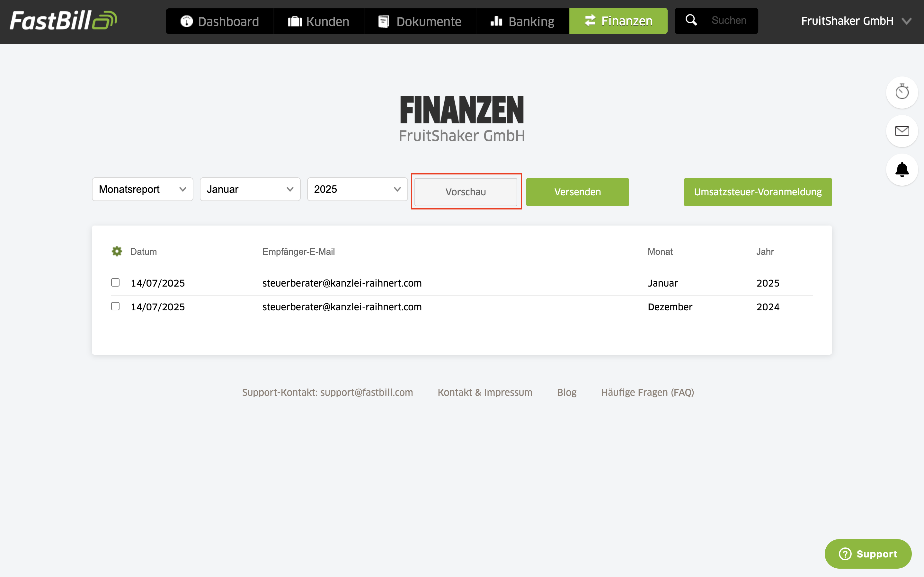The width and height of the screenshot is (924, 577).
Task: Open the Kontakt & Impressum link
Action: pyautogui.click(x=485, y=392)
